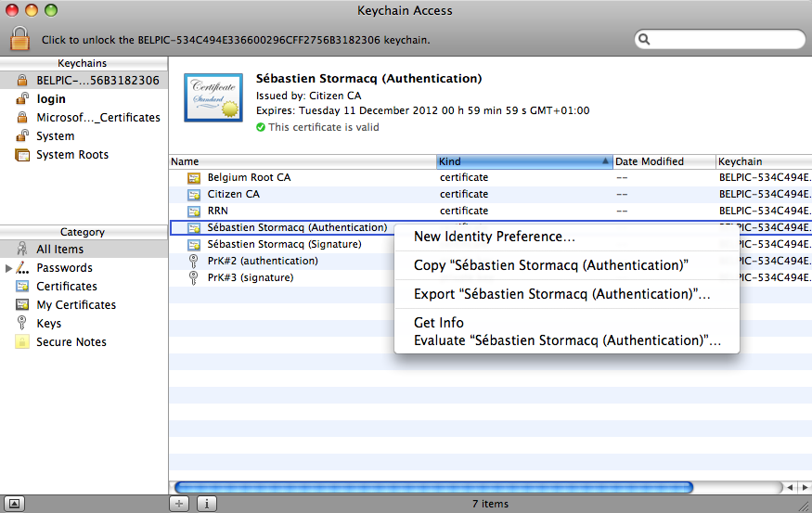The image size is (812, 513).
Task: Click the Passwords category icon
Action: [22, 267]
